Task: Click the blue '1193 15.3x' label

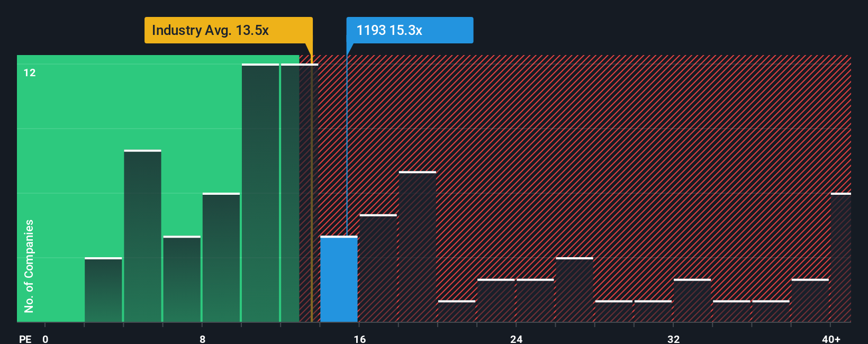Action: (x=410, y=30)
